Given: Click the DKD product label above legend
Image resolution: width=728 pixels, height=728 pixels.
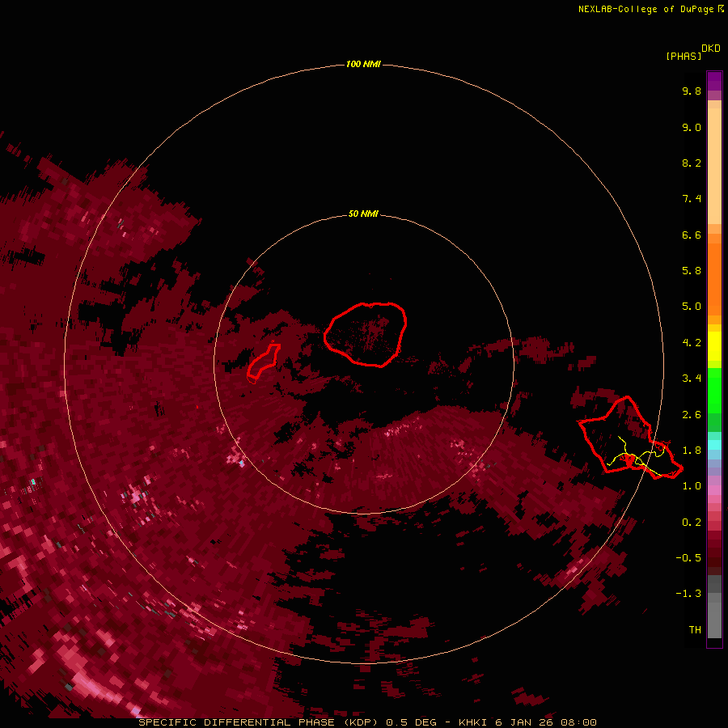Looking at the screenshot, I should pos(710,49).
